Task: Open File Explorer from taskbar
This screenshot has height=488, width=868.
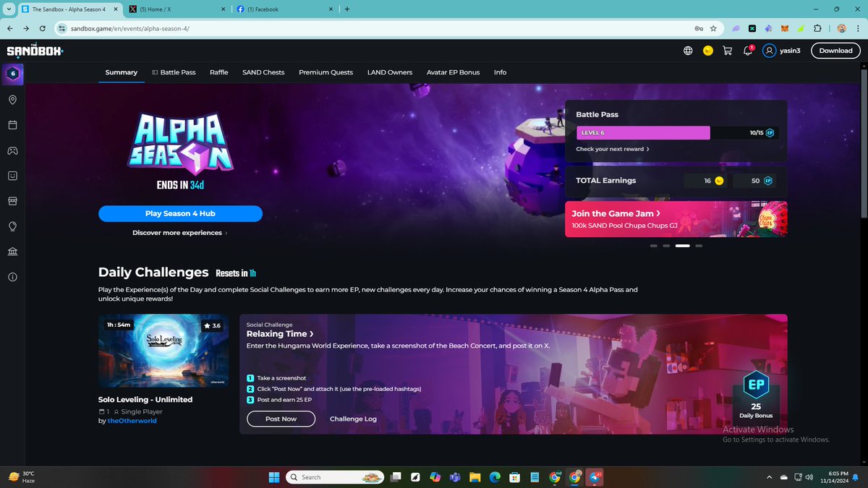Action: point(475,477)
